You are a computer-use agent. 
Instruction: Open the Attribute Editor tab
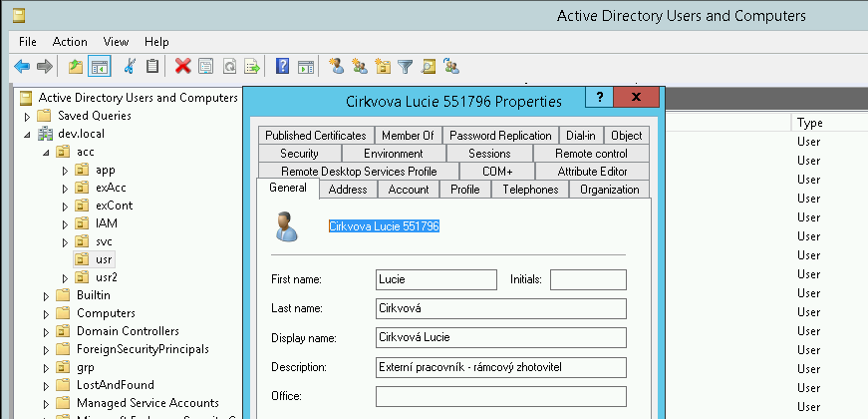tap(592, 172)
